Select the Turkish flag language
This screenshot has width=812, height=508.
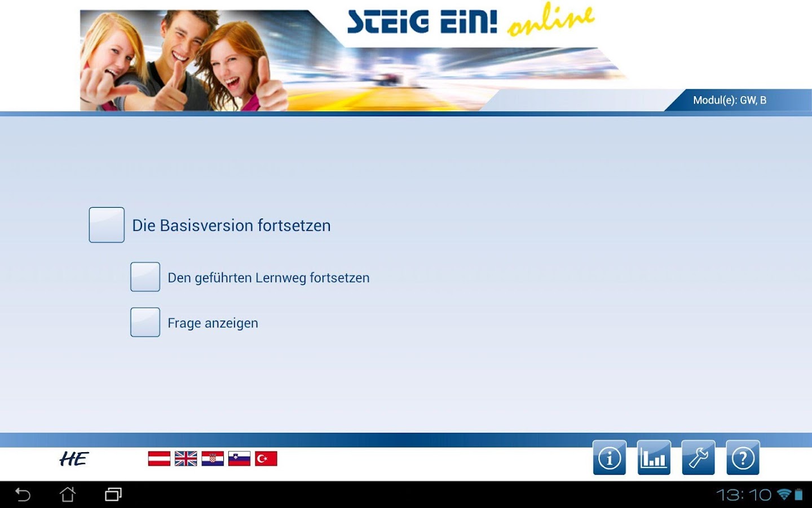(x=266, y=459)
